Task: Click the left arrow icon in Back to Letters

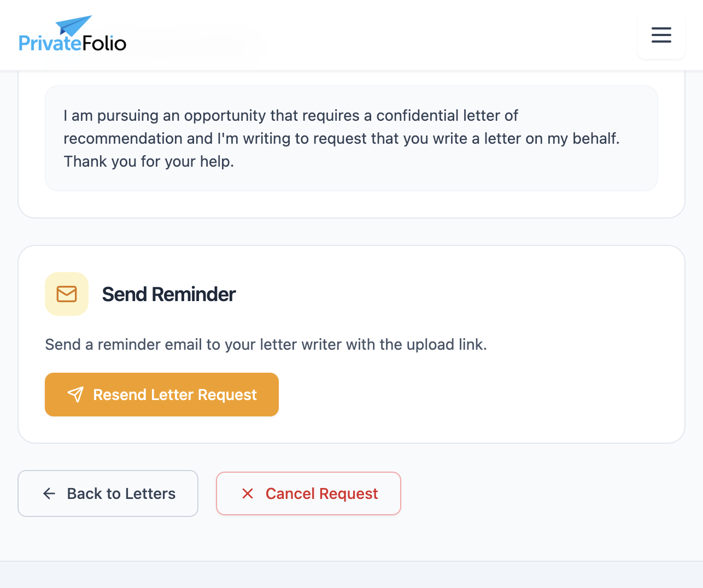Action: pos(49,493)
